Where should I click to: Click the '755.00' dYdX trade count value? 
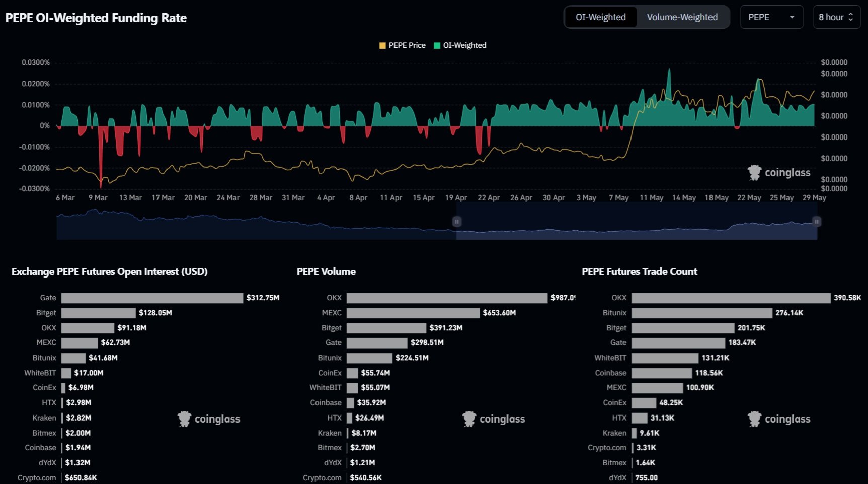(x=647, y=477)
